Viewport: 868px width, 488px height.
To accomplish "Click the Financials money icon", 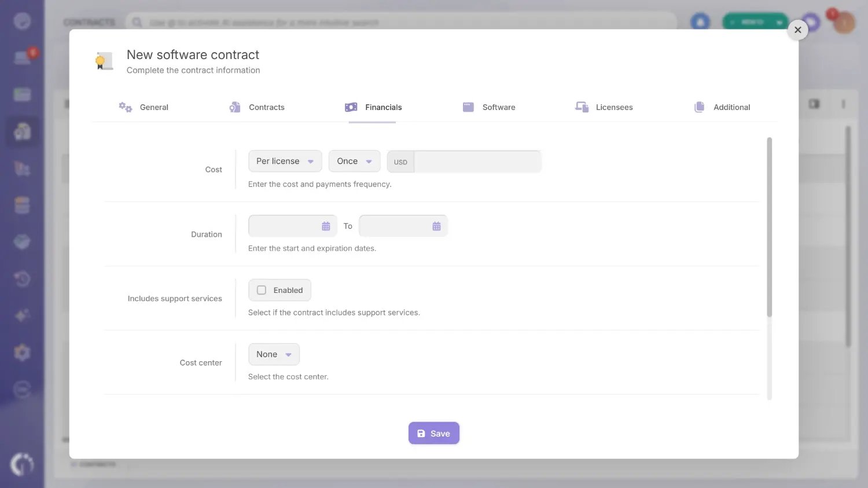I will pos(351,107).
